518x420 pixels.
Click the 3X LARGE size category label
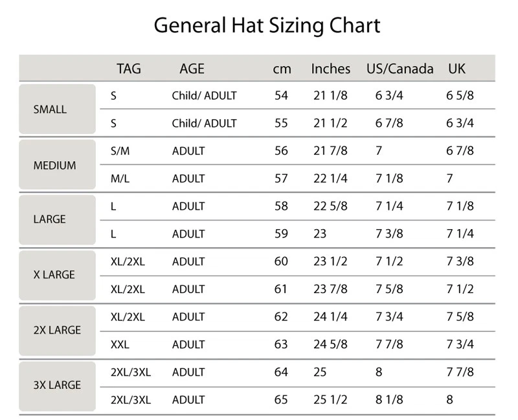pyautogui.click(x=57, y=386)
